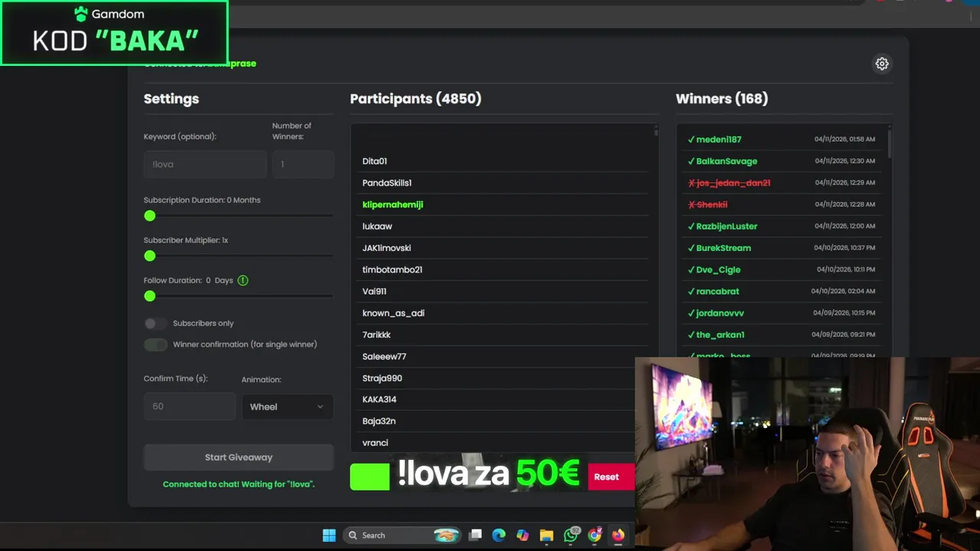Select participant KAKA314
The image size is (980, 551).
point(379,399)
